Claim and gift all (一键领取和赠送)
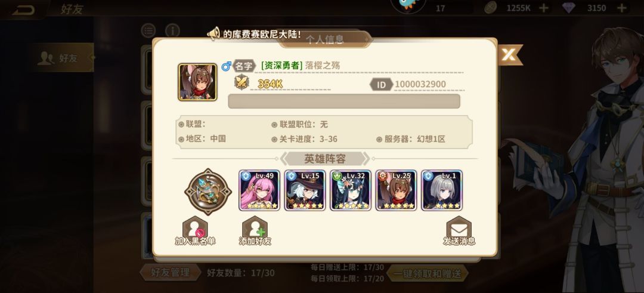 (428, 274)
